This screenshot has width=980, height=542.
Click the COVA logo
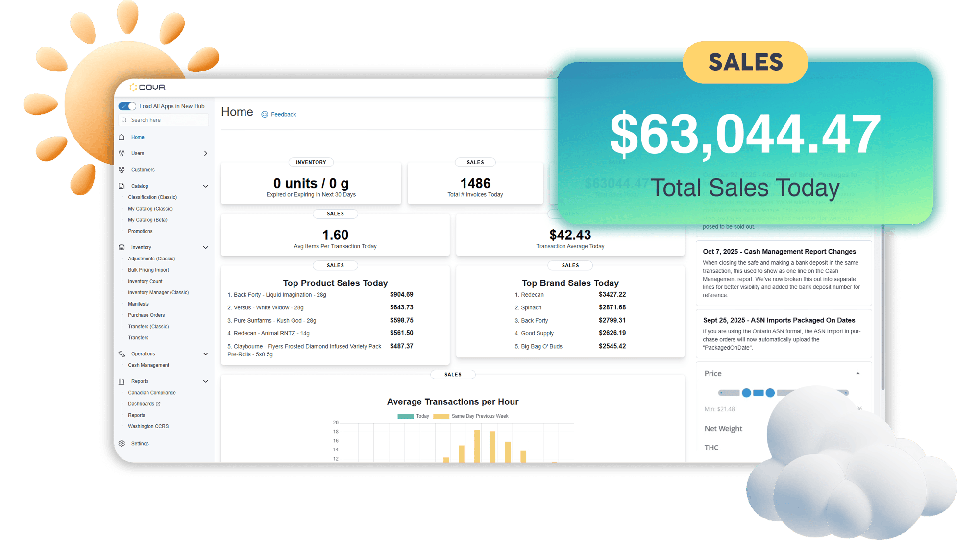point(147,87)
